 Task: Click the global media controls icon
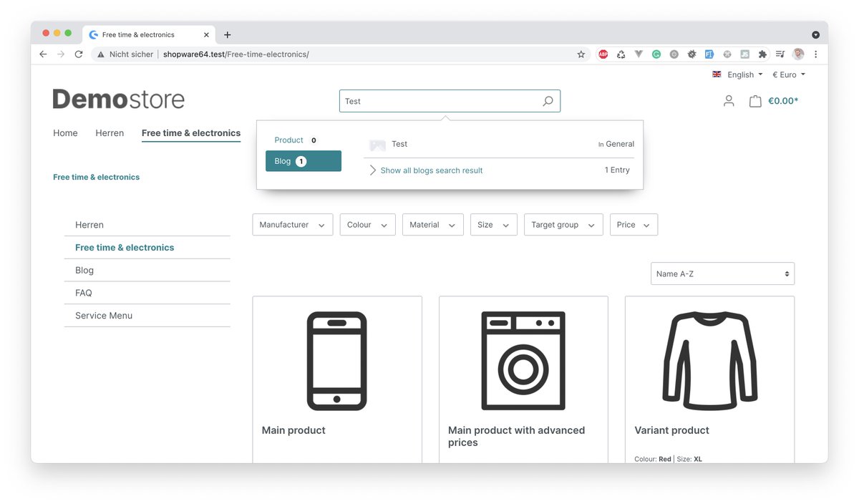(x=780, y=54)
